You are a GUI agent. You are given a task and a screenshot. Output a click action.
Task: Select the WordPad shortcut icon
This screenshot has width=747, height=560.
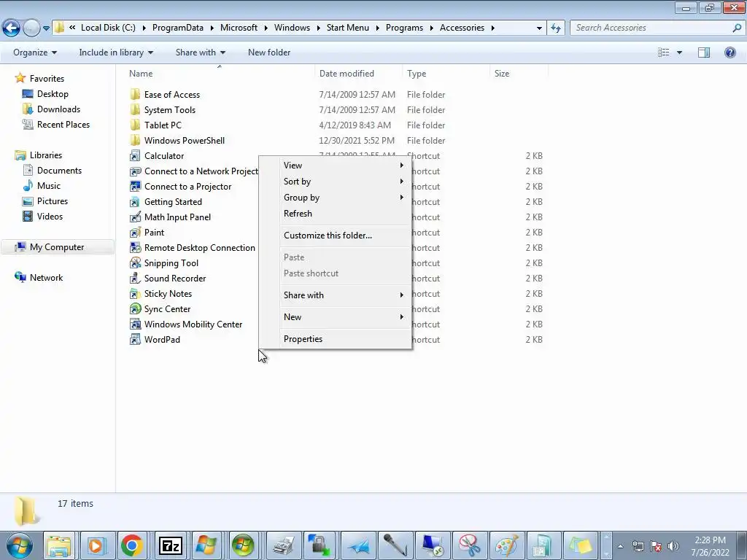tap(135, 340)
